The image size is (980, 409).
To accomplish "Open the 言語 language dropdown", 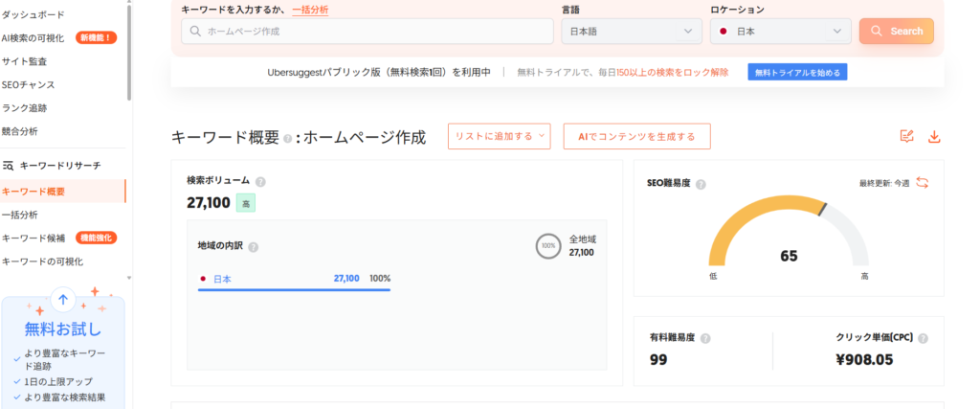I will click(631, 32).
